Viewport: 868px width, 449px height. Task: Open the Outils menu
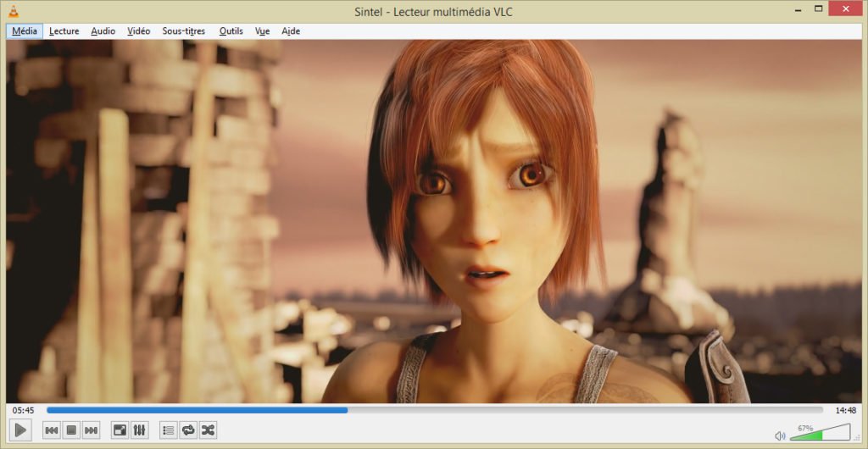point(231,31)
